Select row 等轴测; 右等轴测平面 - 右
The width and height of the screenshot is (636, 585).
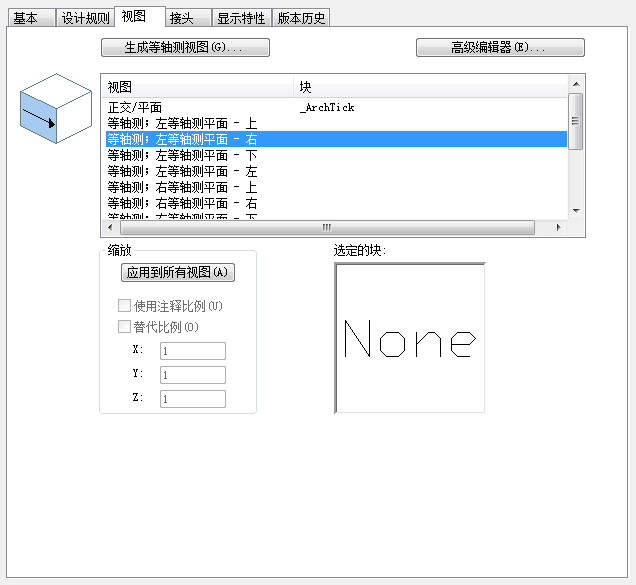click(336, 203)
